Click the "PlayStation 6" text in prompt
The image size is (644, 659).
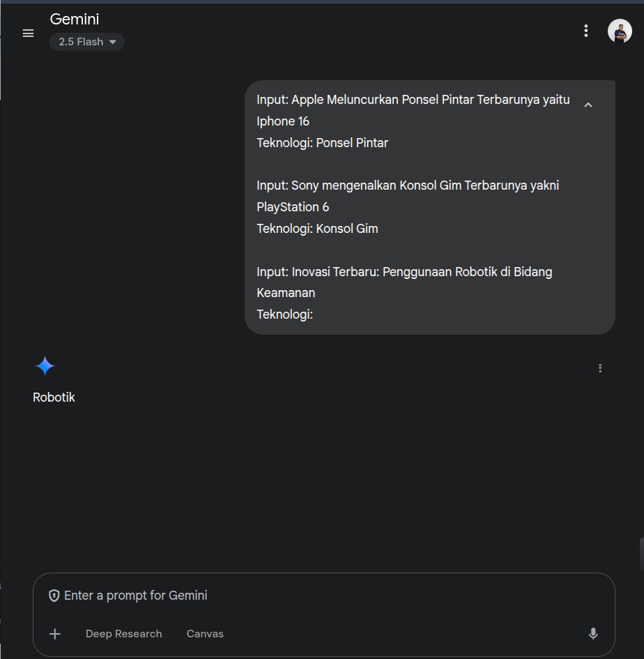[293, 207]
